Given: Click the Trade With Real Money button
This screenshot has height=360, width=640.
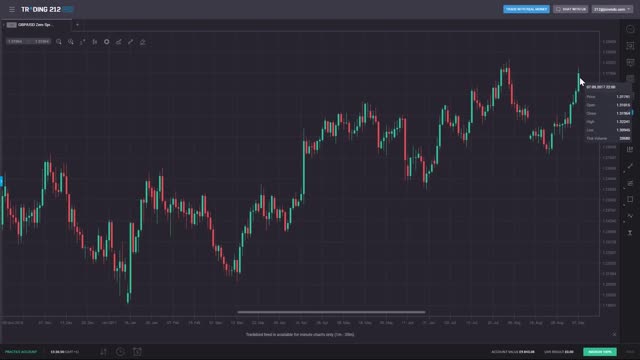Looking at the screenshot, I should pyautogui.click(x=526, y=9).
